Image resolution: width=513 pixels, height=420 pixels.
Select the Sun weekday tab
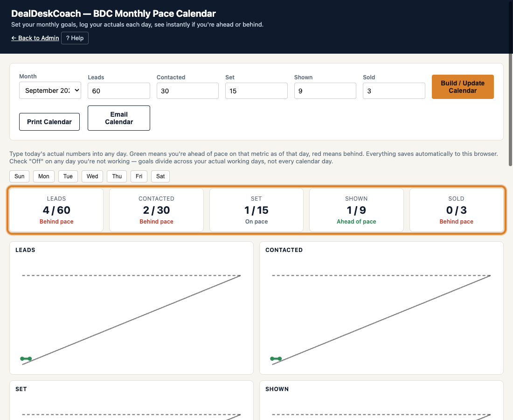pos(19,176)
